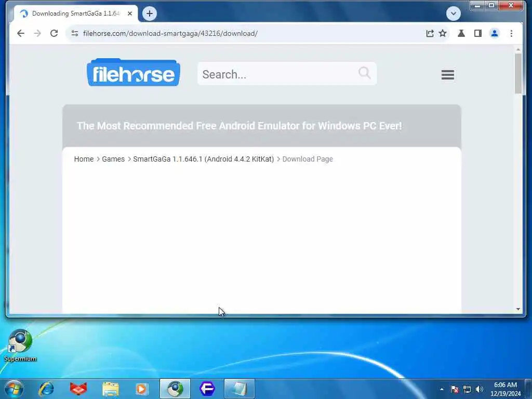The height and width of the screenshot is (399, 532).
Task: Click the browser back arrow
Action: [x=21, y=33]
